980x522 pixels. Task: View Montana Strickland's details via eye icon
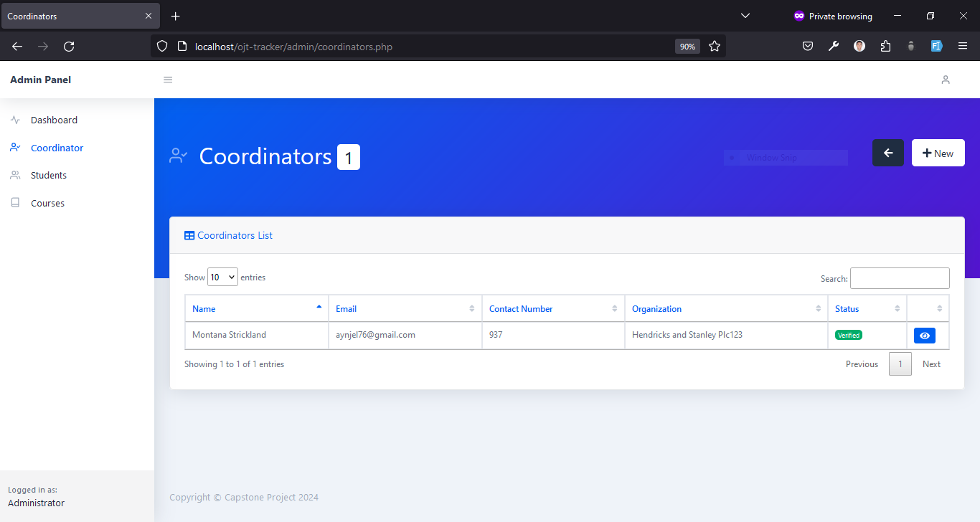coord(925,336)
